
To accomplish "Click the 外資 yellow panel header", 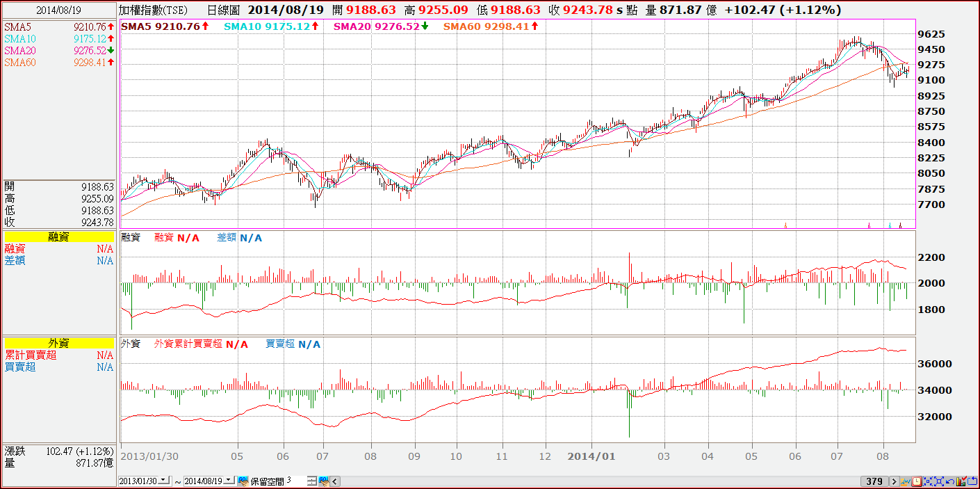I will click(x=59, y=343).
